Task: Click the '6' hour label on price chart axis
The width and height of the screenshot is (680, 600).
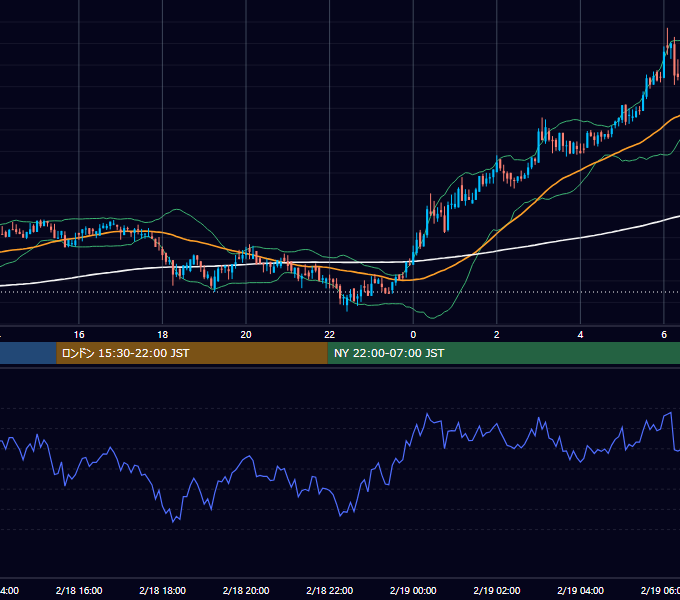Action: click(x=664, y=335)
